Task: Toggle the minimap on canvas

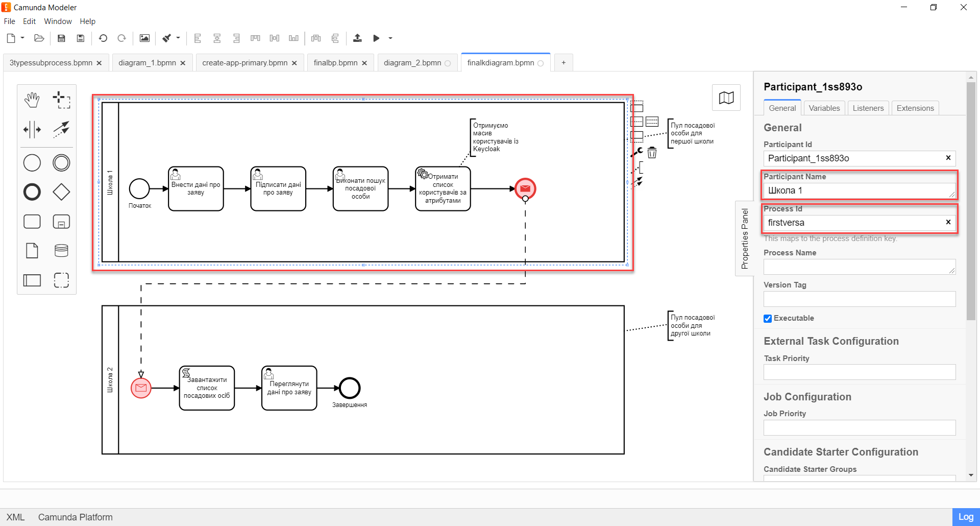Action: click(726, 97)
